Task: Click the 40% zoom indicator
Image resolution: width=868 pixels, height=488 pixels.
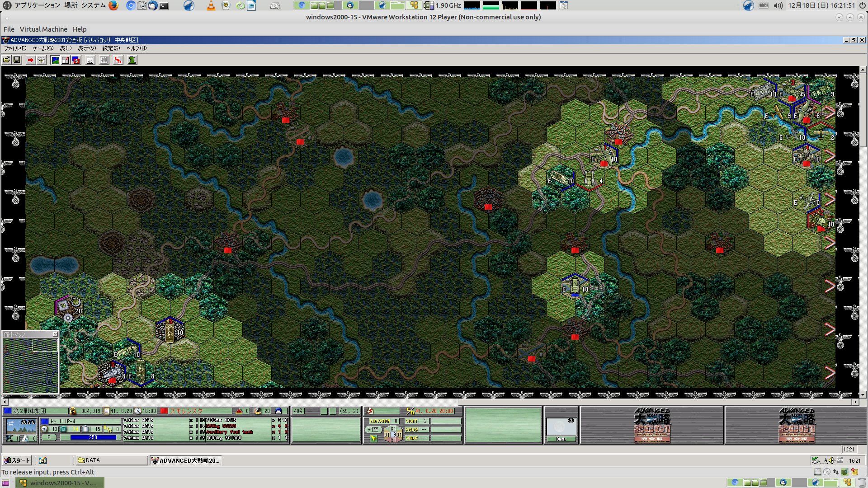Action: coord(298,411)
